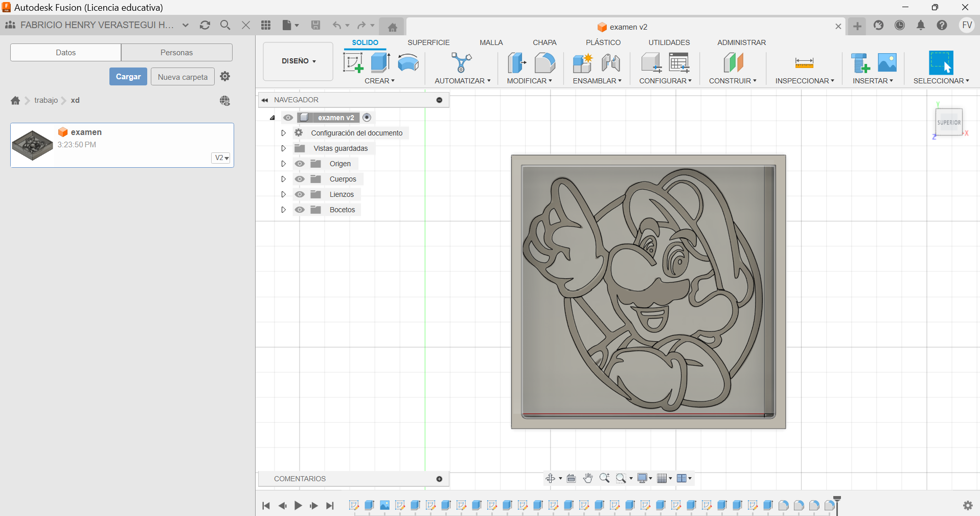Toggle the examen v2 activate radio button

(367, 118)
